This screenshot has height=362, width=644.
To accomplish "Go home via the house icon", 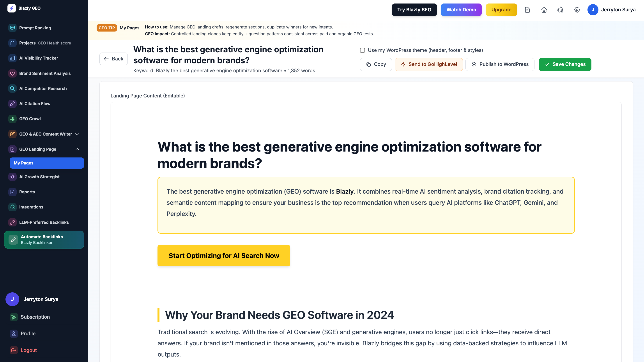I will click(x=544, y=10).
